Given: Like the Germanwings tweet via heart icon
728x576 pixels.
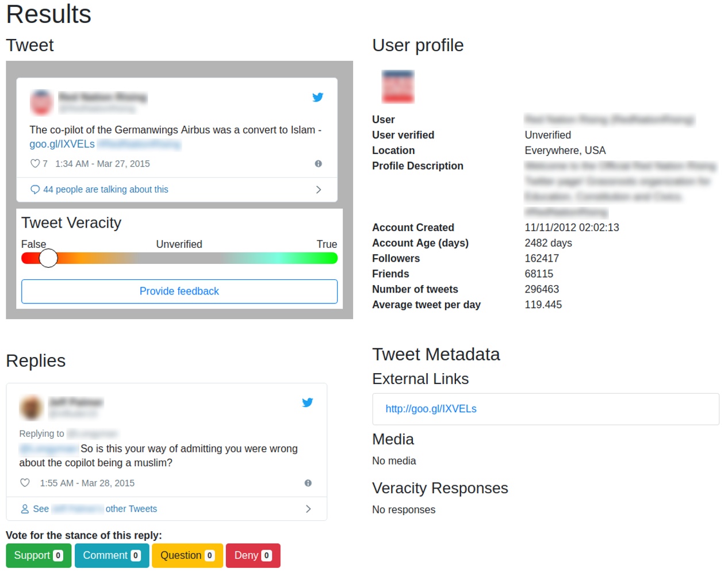Looking at the screenshot, I should click(x=35, y=163).
